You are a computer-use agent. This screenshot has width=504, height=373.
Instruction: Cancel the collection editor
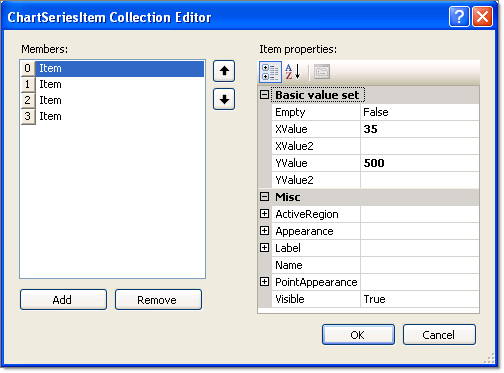pos(439,335)
